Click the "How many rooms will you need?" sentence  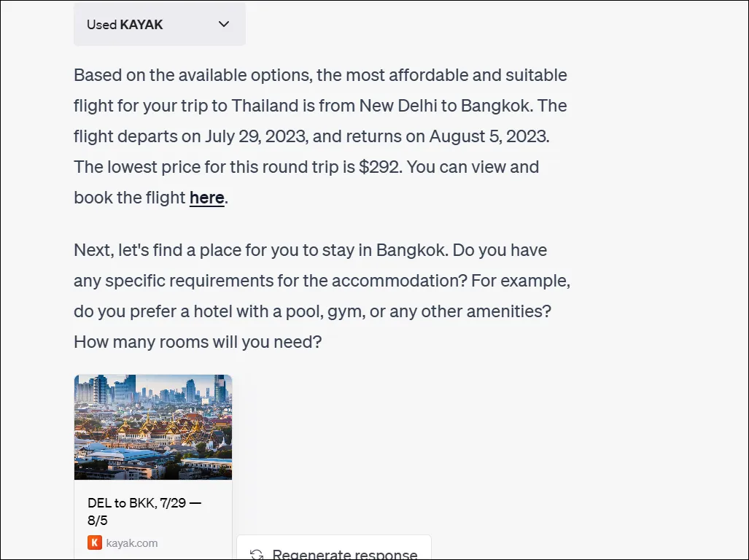pos(198,342)
